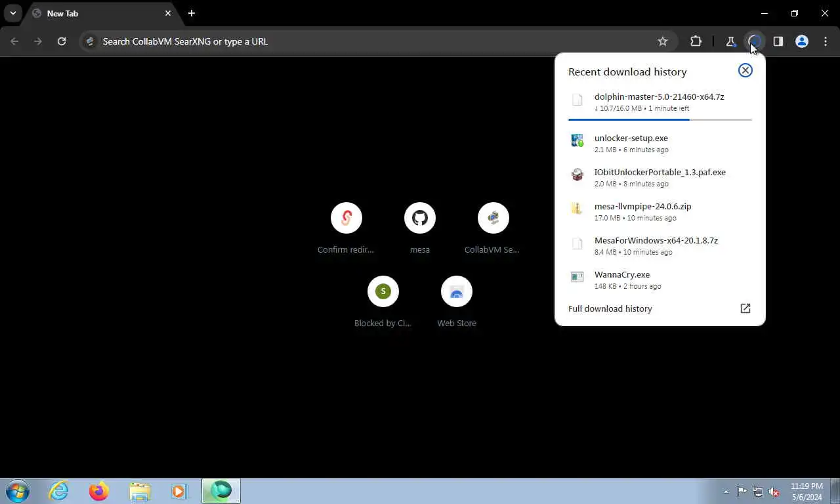Open network tray icon

click(758, 492)
